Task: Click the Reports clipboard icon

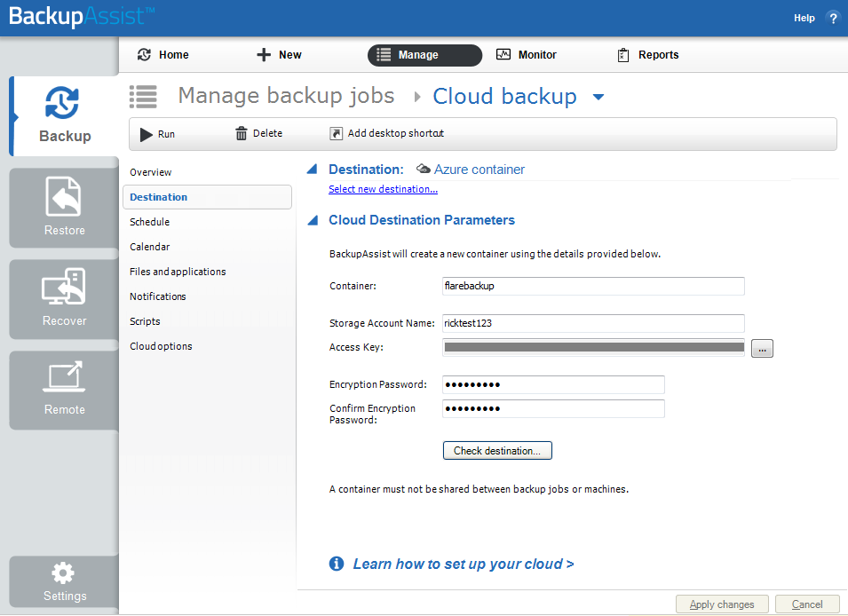Action: 623,55
